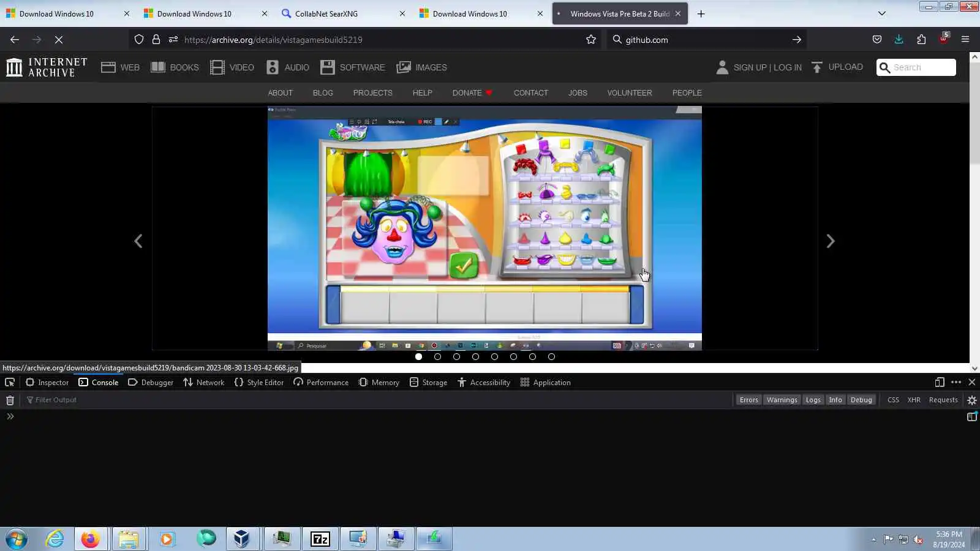Toggle the Info console filter
This screenshot has height=551, width=980.
(835, 400)
